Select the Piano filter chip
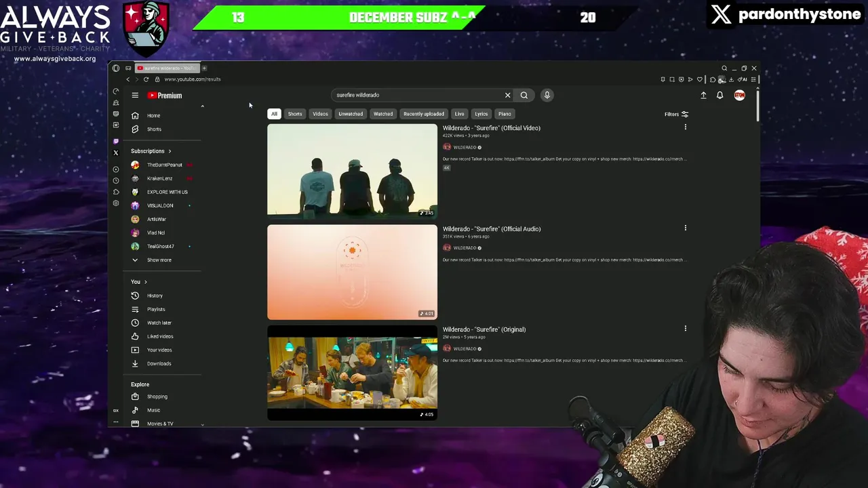 pos(505,114)
